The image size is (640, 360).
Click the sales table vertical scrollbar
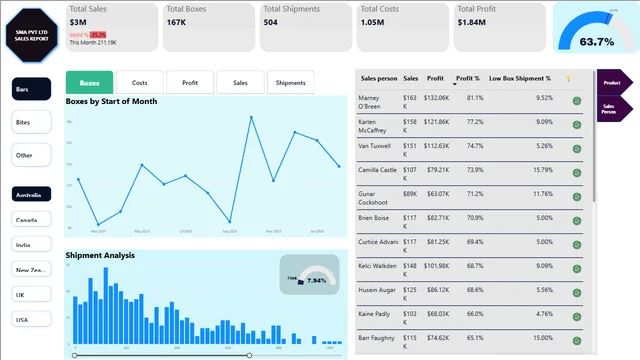(x=594, y=136)
